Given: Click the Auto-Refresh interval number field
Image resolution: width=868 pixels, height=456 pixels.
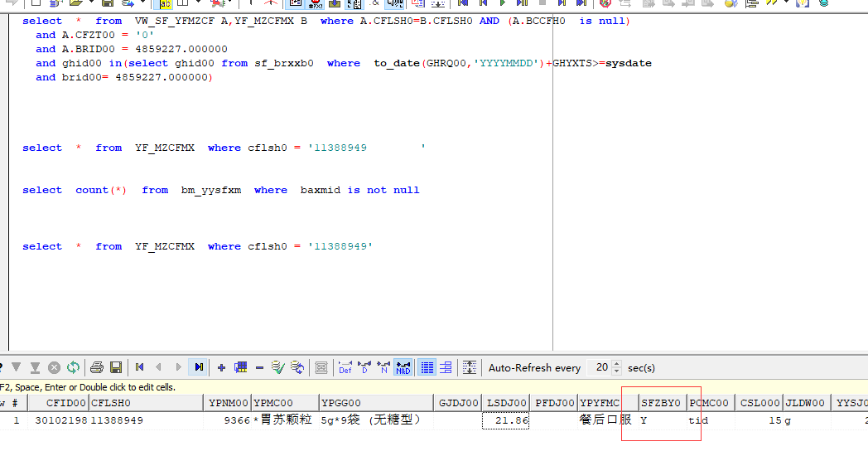Looking at the screenshot, I should pos(598,367).
